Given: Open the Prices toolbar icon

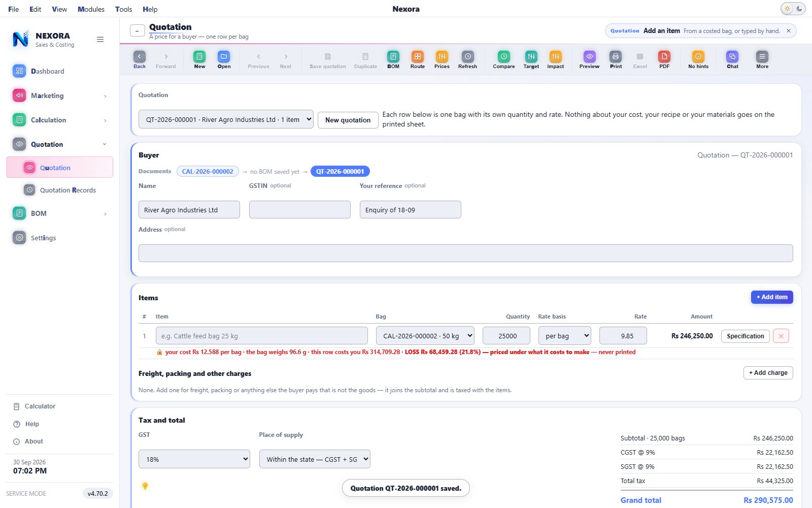Looking at the screenshot, I should (x=442, y=59).
